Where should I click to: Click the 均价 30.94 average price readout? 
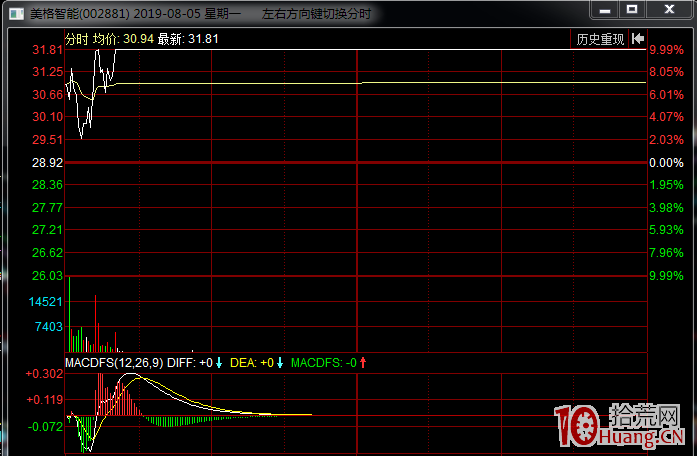(123, 39)
